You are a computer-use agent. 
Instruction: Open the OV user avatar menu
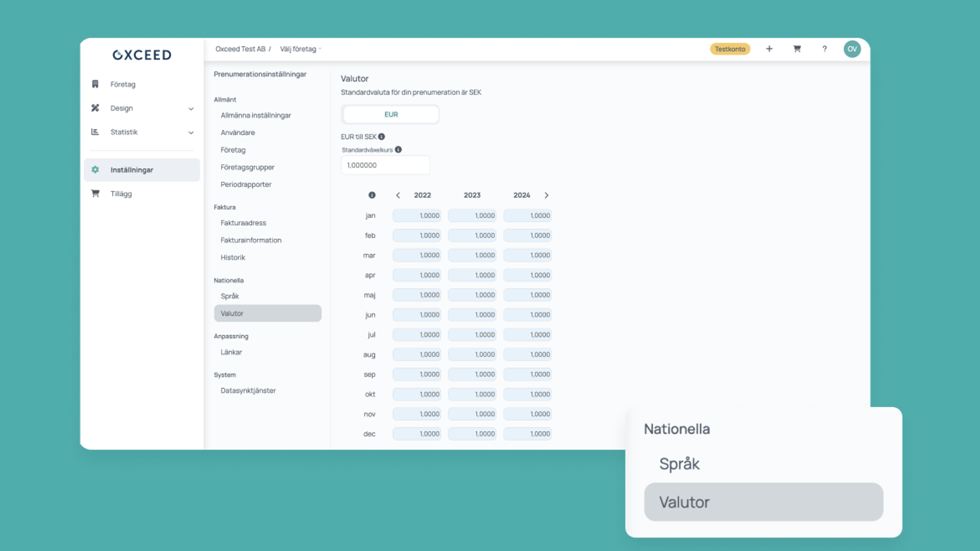click(x=852, y=49)
